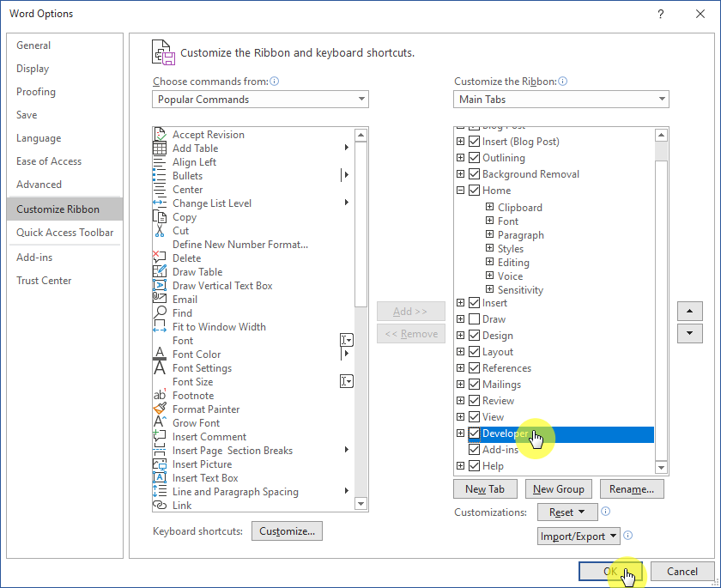The image size is (721, 588).
Task: Open the Choose commands from dropdown
Action: tap(260, 100)
